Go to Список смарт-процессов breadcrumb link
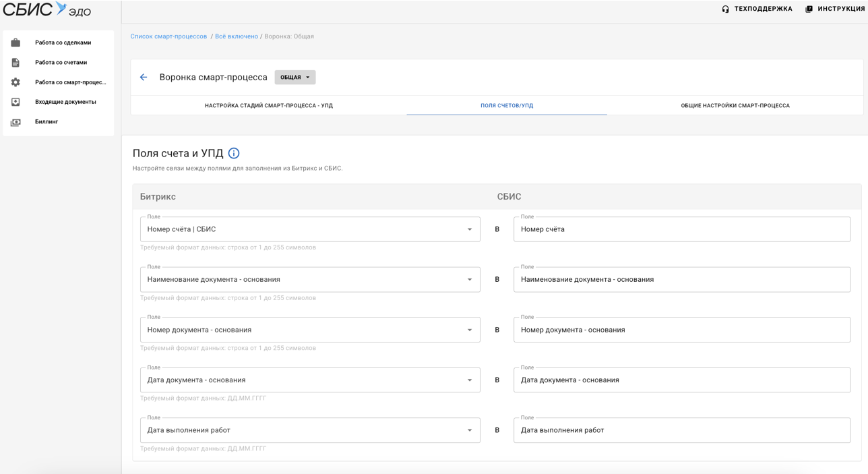The height and width of the screenshot is (474, 868). pos(168,36)
